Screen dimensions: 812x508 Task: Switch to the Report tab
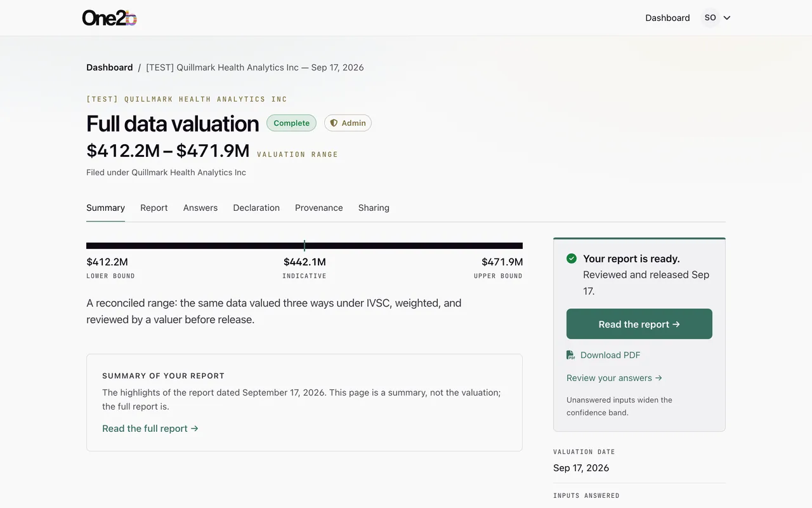pyautogui.click(x=154, y=208)
